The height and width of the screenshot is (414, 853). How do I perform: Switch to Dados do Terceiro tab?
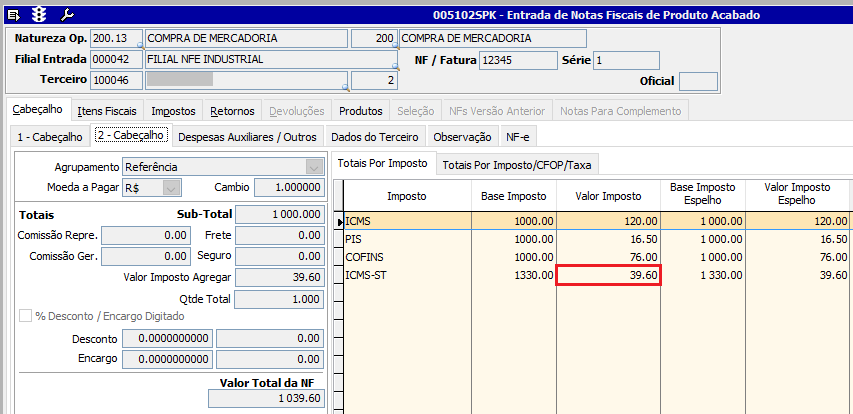(374, 137)
